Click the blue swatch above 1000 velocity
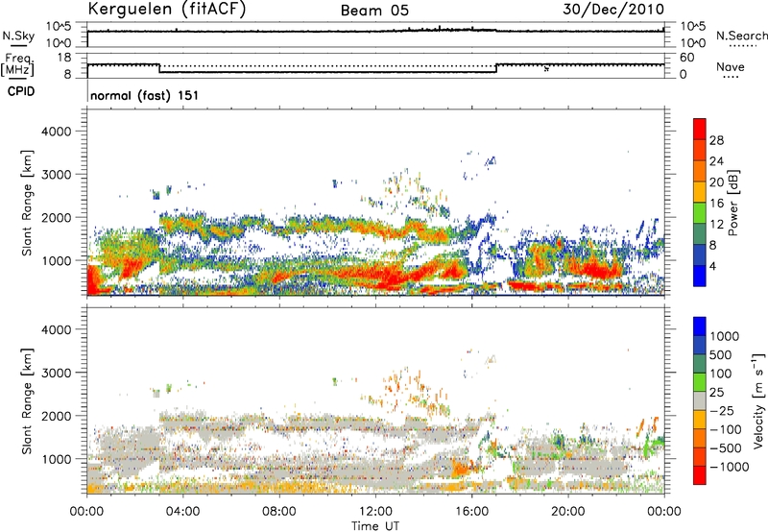768x532 pixels. (700, 326)
